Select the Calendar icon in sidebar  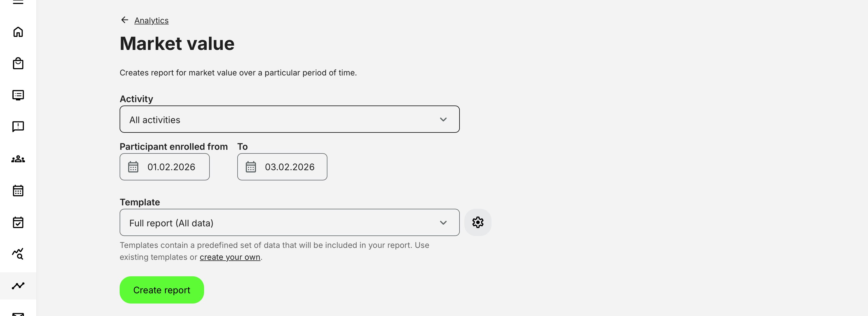[x=18, y=190]
